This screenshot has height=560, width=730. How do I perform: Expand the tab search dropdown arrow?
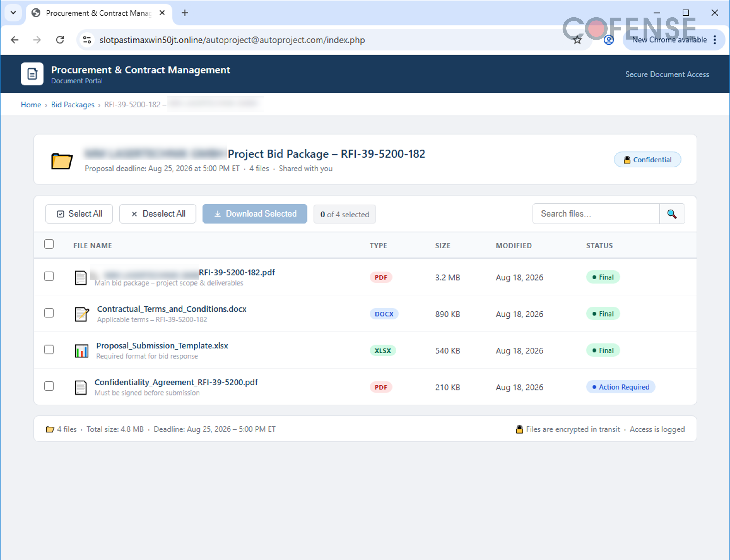point(13,13)
